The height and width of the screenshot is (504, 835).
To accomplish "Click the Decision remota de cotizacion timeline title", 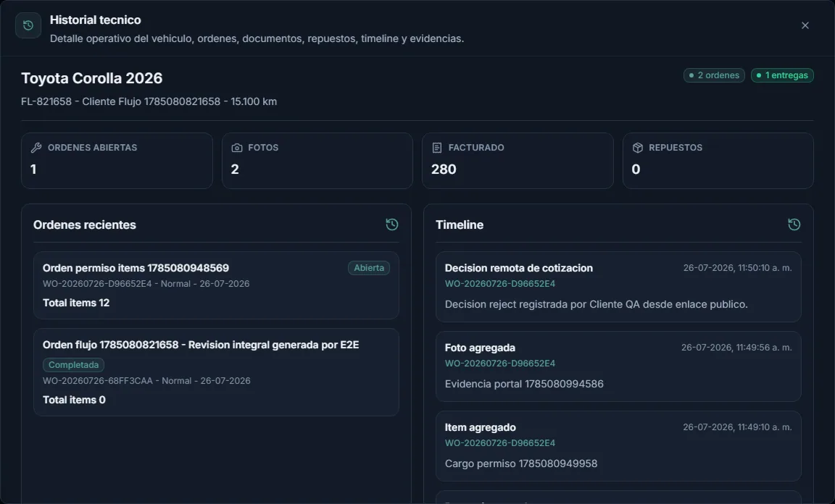I will point(519,268).
